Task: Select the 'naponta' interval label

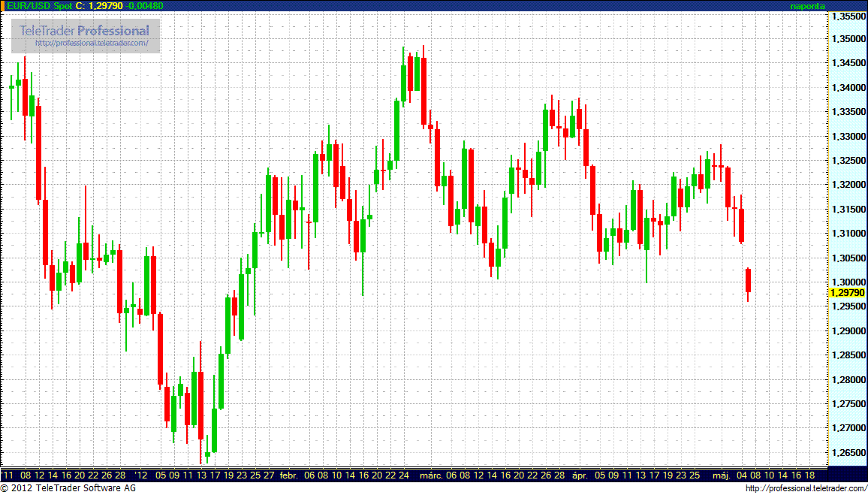Action: [x=809, y=6]
